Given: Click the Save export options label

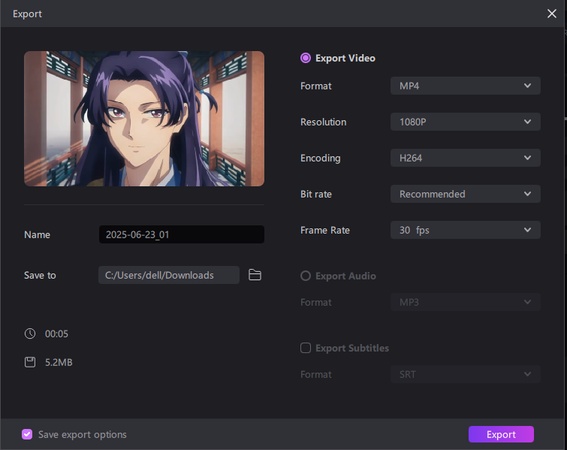Looking at the screenshot, I should pos(82,434).
